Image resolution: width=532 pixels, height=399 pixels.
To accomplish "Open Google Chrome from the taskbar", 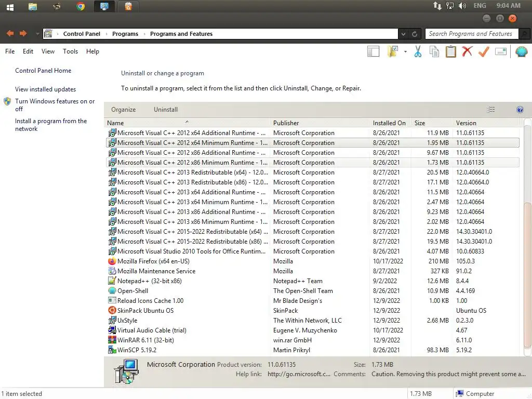I will (81, 6).
